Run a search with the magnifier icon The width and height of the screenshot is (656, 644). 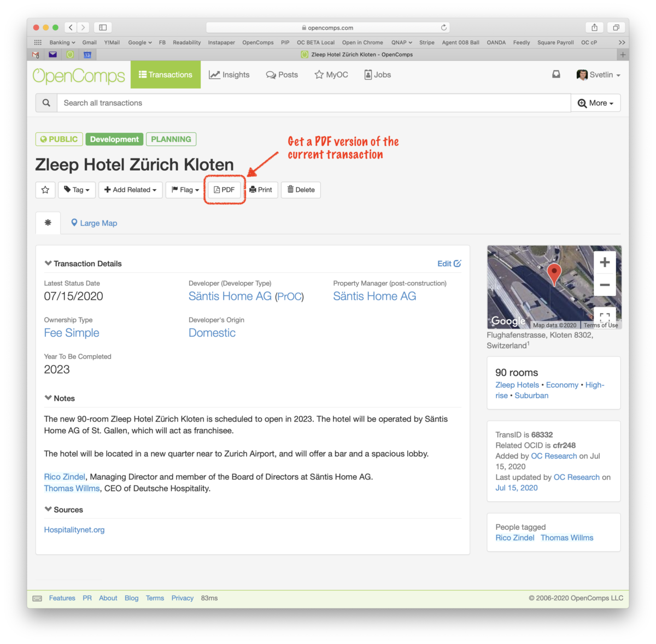pos(46,102)
